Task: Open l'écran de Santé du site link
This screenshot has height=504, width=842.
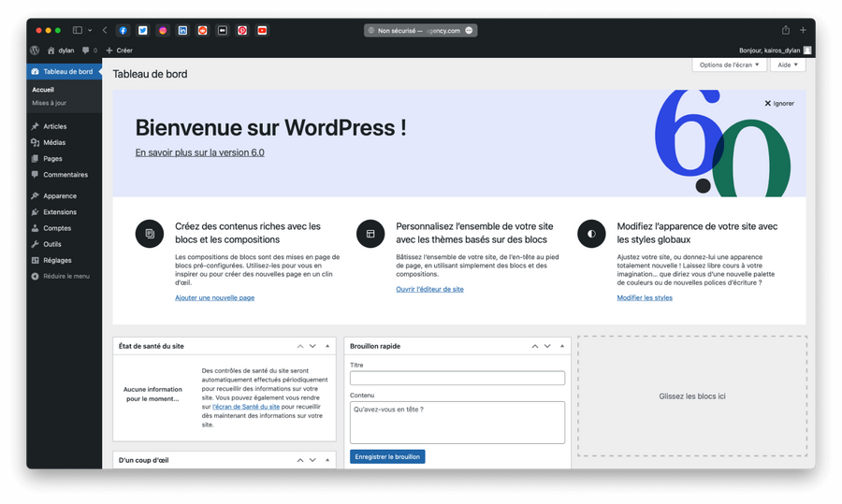Action: tap(246, 407)
